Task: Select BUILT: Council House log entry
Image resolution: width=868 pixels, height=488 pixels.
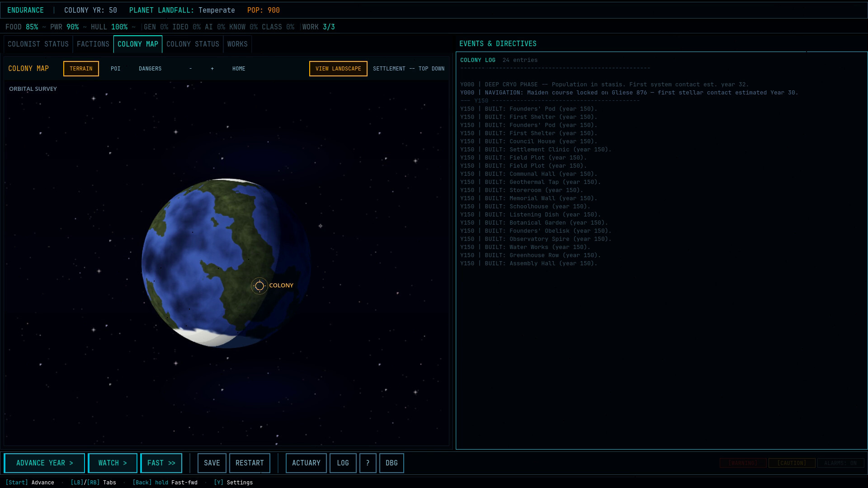Action: pos(529,141)
